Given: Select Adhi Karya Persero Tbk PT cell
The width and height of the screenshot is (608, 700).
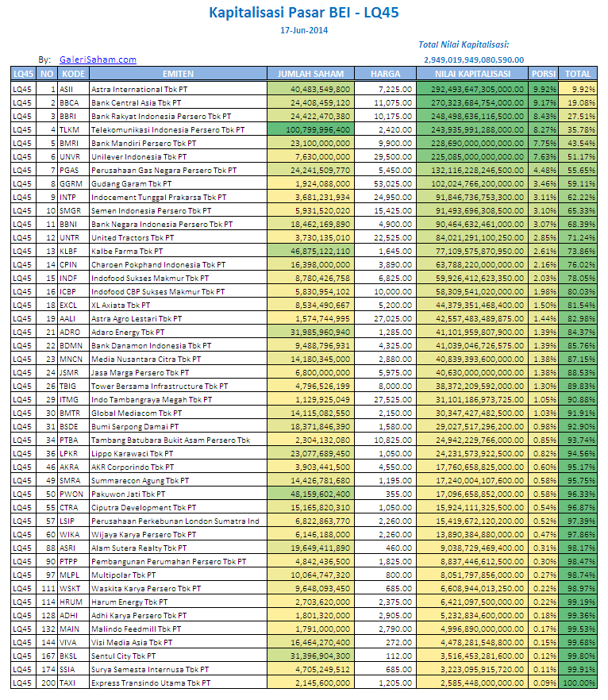Looking at the screenshot, I should pos(178,616).
